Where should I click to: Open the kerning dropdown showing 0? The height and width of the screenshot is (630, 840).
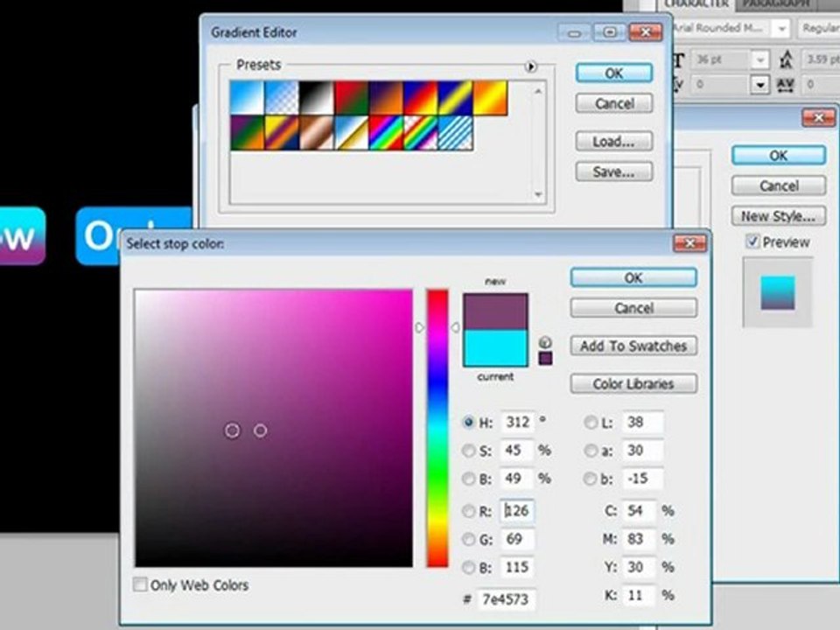click(760, 85)
